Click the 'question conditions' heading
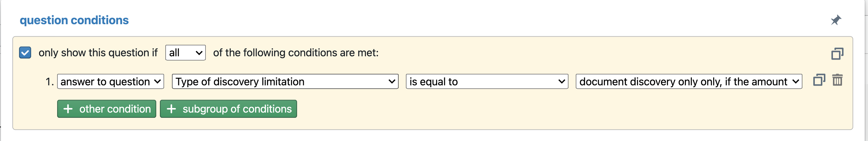This screenshot has width=868, height=141. 74,20
